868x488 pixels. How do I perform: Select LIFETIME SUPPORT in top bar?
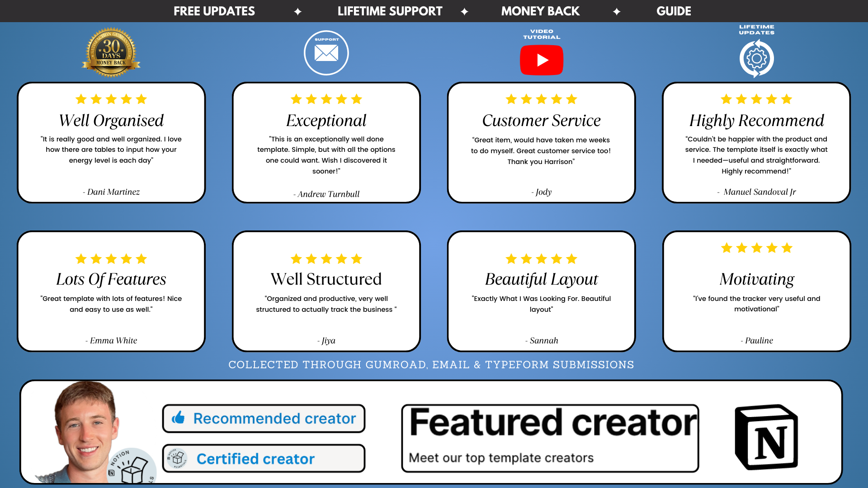(x=390, y=11)
